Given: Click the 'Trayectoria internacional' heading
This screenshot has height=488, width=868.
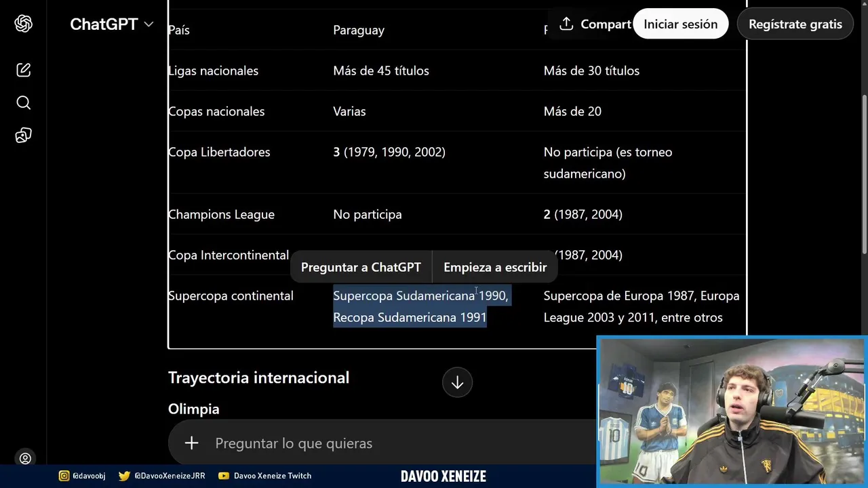Looking at the screenshot, I should (x=258, y=378).
